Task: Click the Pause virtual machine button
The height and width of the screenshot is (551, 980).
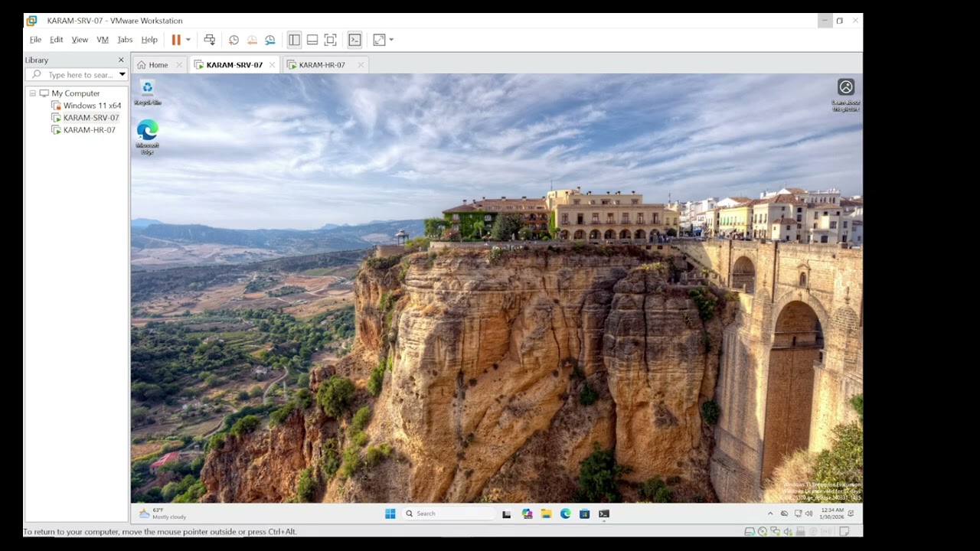Action: coord(176,40)
